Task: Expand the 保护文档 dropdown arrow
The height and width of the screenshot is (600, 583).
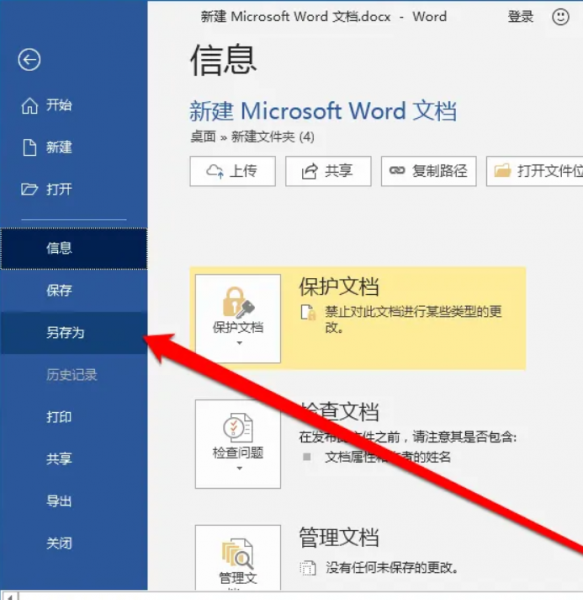Action: tap(239, 343)
